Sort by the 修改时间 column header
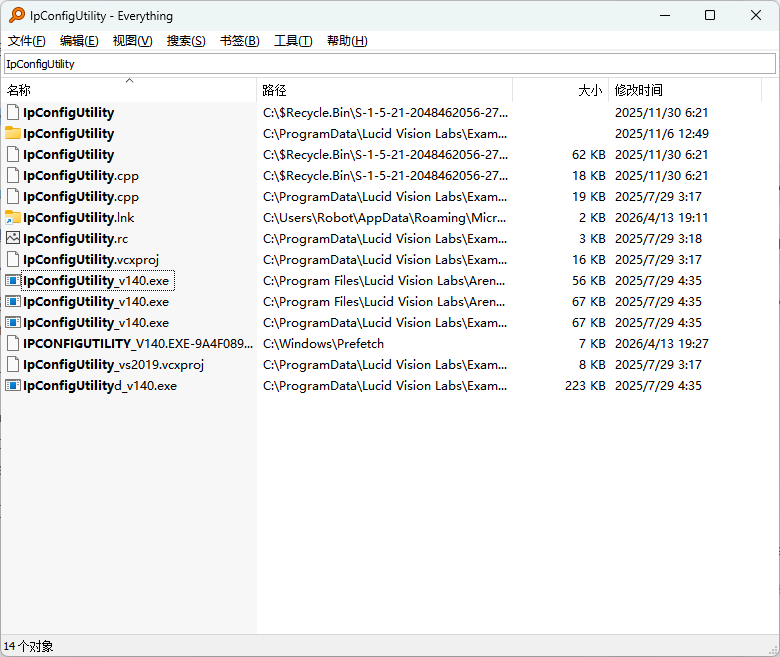Screen dimensions: 780x657 (x=685, y=90)
